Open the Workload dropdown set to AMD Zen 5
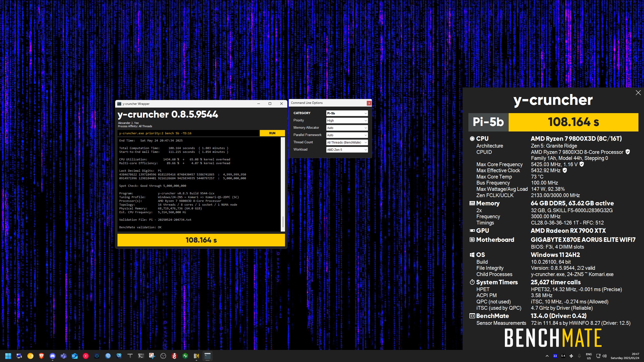The image size is (644, 362). coord(347,150)
